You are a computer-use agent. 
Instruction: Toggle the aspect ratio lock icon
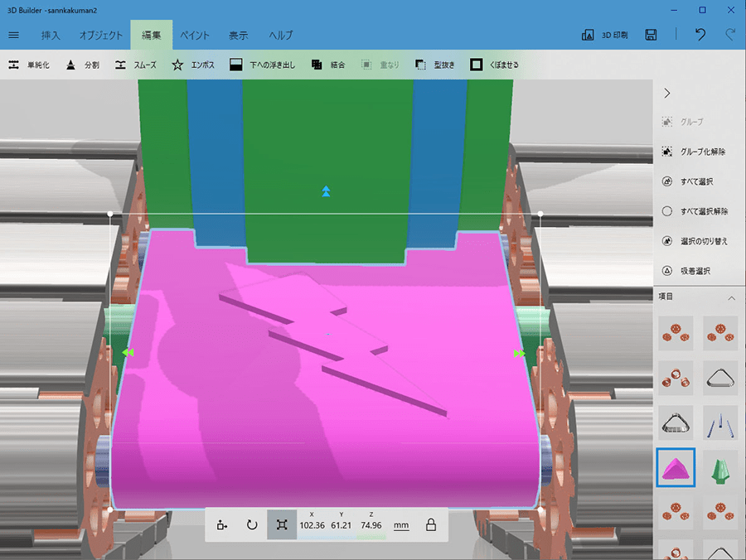pyautogui.click(x=431, y=525)
